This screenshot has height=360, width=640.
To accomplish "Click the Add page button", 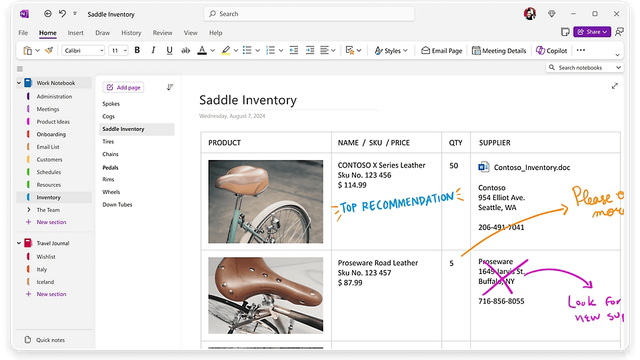I will [x=123, y=87].
